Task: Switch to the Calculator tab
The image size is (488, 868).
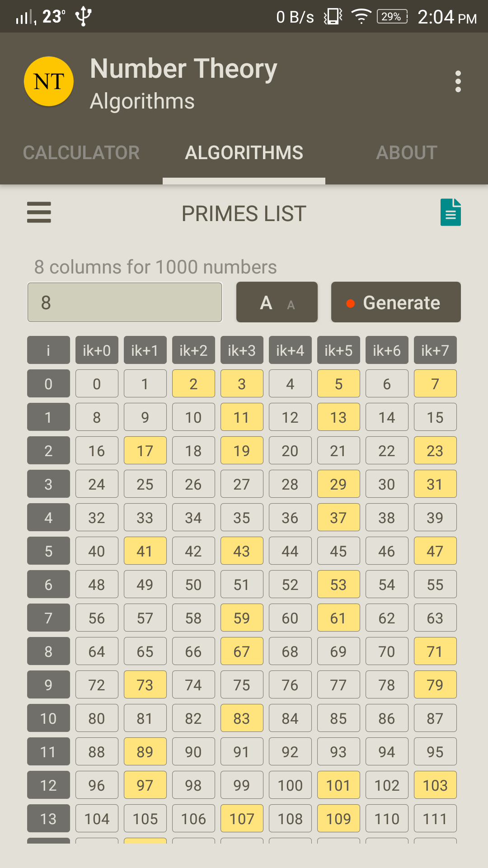Action: coord(81,153)
